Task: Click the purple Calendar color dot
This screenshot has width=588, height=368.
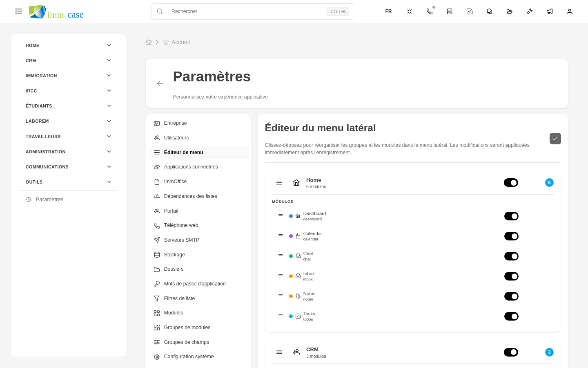Action: 291,236
